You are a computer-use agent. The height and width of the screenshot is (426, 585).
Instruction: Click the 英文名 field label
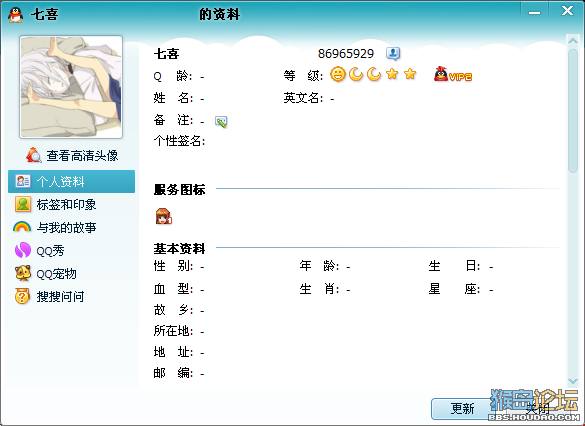pyautogui.click(x=303, y=98)
